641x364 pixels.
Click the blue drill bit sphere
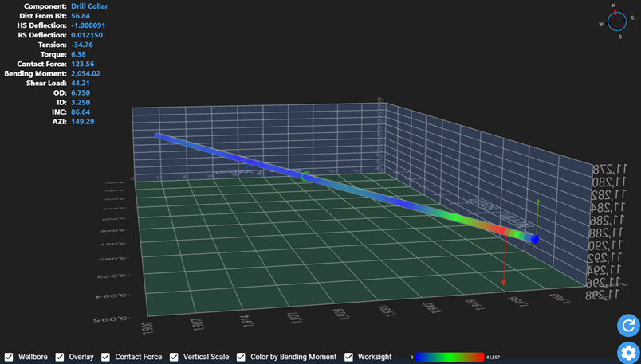[x=535, y=238]
